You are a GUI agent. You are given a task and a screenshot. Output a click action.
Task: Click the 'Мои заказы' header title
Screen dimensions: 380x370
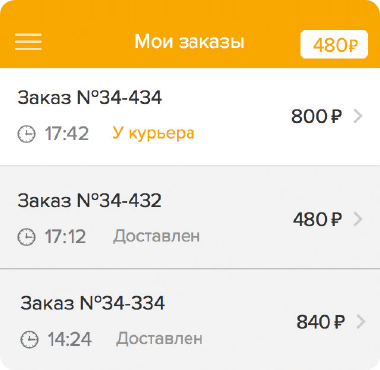point(190,42)
